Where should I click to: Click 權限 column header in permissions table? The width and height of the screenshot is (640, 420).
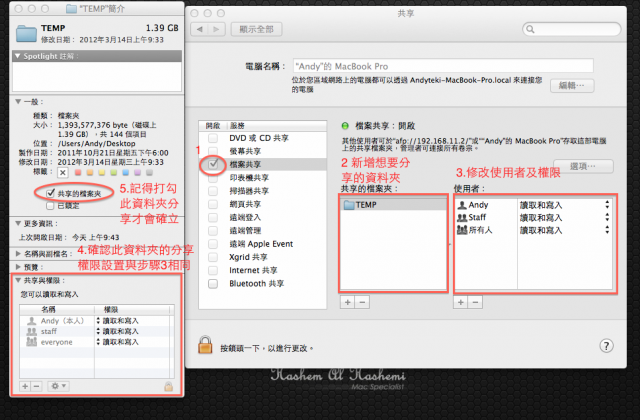(134, 309)
